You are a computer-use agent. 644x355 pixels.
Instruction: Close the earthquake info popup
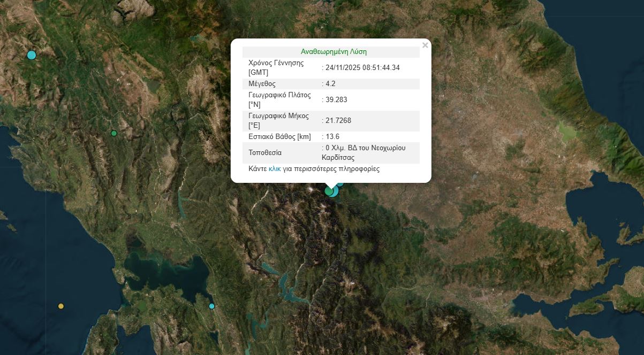pos(425,45)
